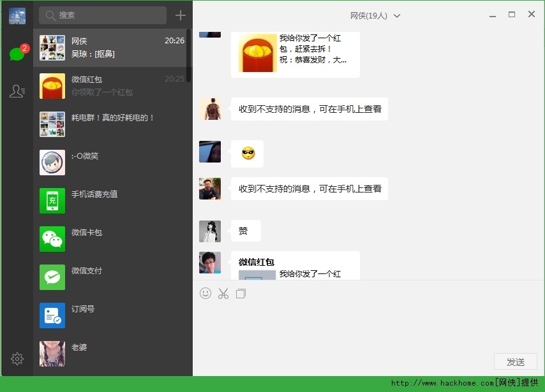Open the emoji picker smiley icon

click(x=205, y=293)
